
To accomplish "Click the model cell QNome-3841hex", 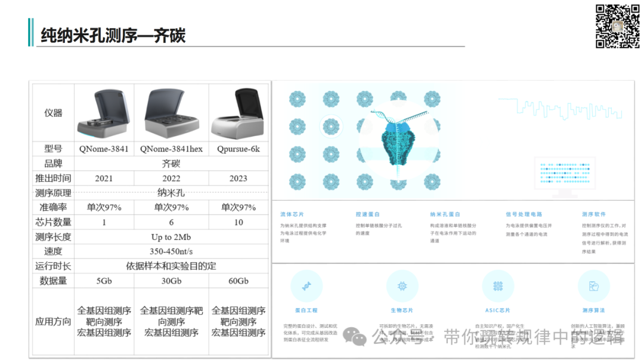I will pyautogui.click(x=171, y=149).
